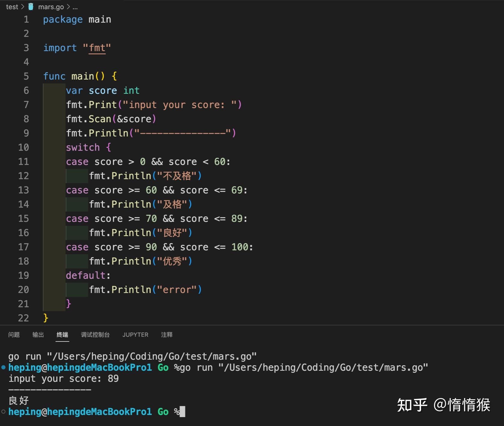
Task: Click the blue command-success dot in terminal gutter
Action: pos(3,367)
